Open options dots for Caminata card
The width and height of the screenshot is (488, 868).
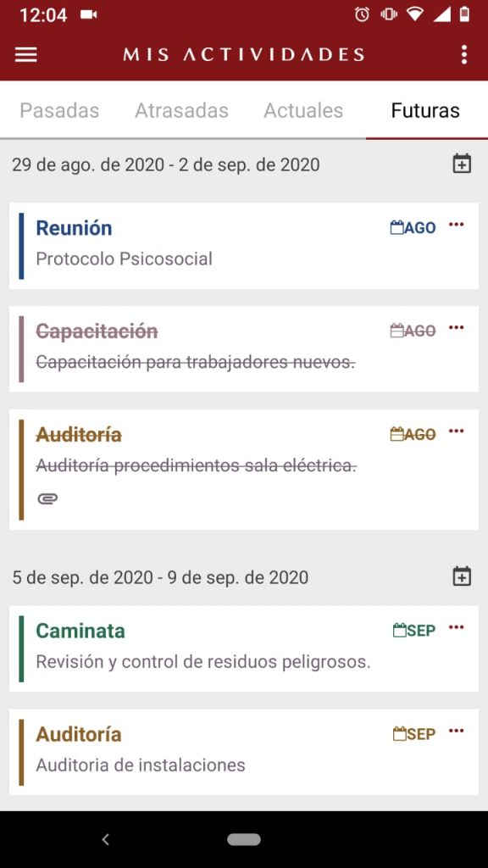point(456,626)
